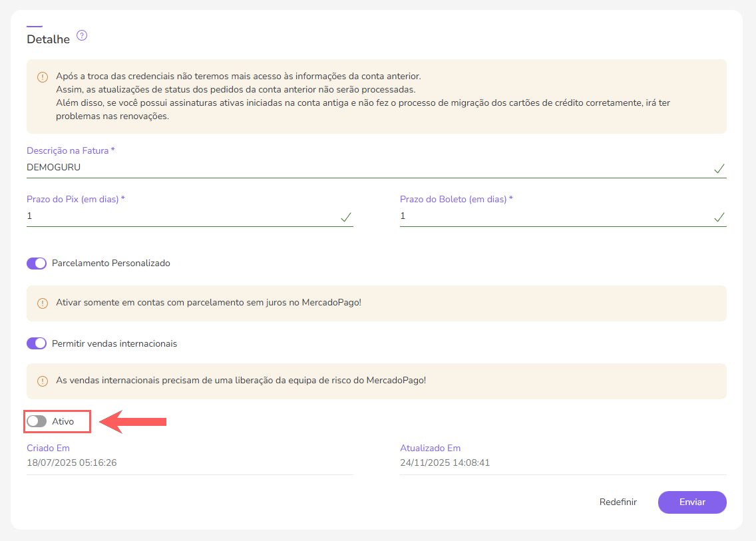
Task: Click the help icon beside Detalhe
Action: (x=82, y=36)
